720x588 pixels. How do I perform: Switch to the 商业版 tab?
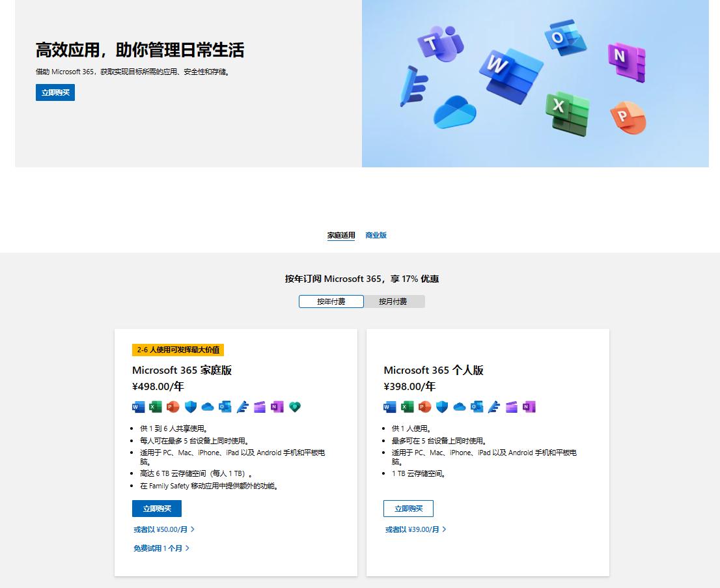tap(376, 235)
